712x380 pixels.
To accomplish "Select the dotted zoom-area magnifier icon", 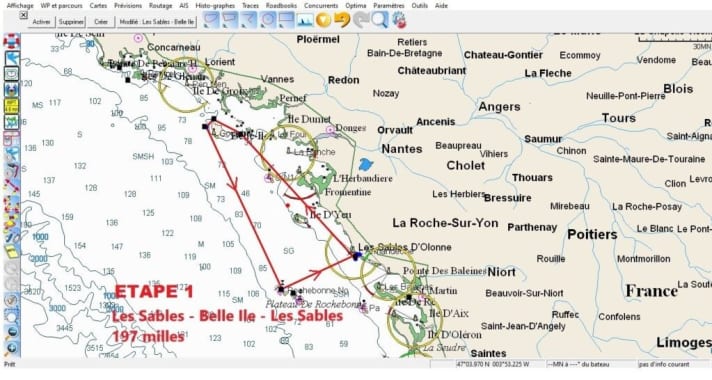I will click(11, 316).
